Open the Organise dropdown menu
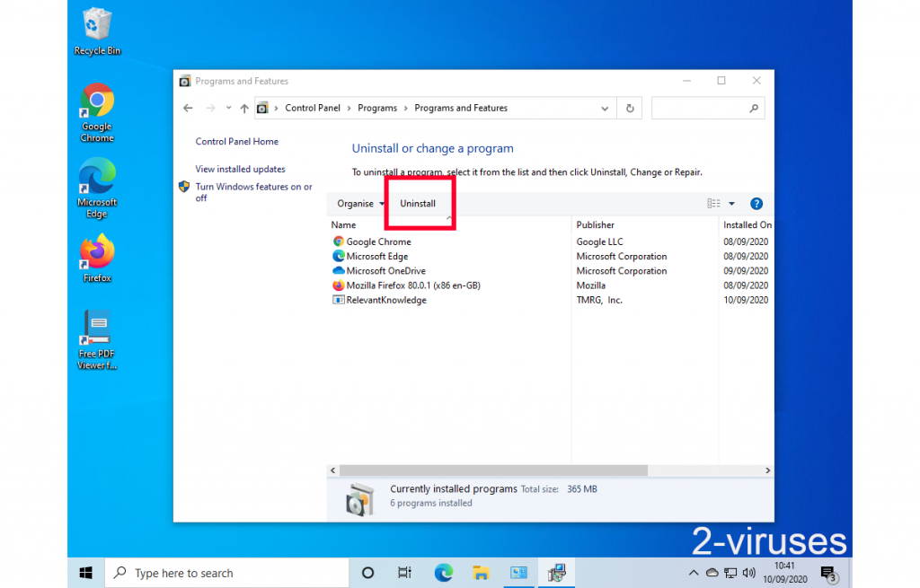 point(360,204)
